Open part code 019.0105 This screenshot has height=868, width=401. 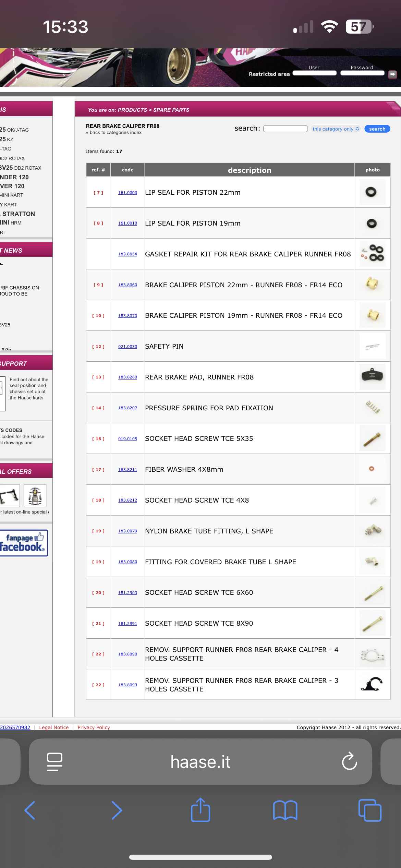[127, 439]
